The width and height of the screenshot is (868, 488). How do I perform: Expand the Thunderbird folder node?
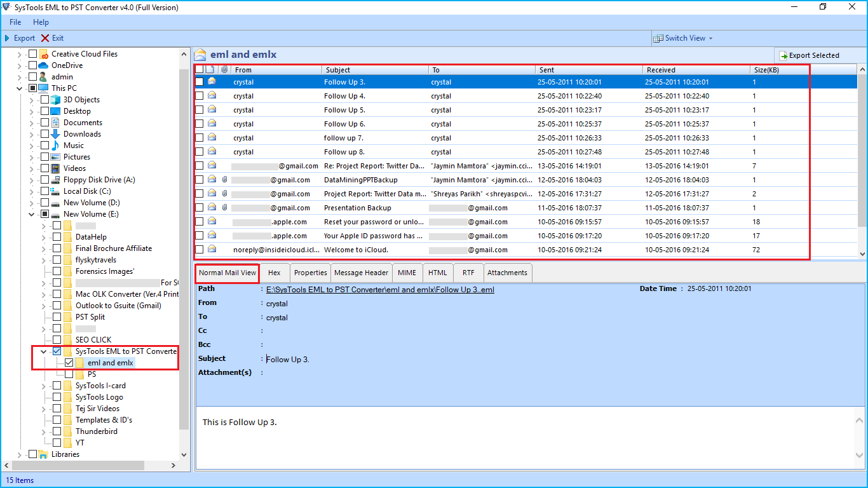44,431
